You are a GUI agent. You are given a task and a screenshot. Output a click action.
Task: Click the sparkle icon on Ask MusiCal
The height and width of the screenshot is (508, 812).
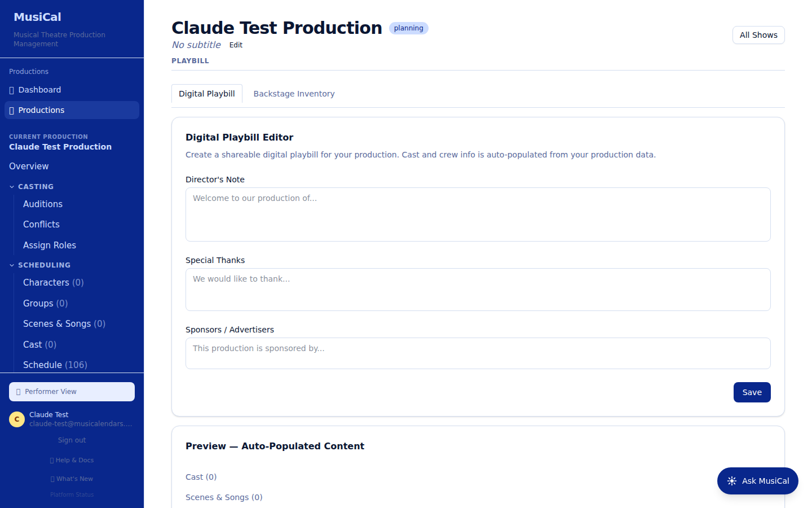732,481
